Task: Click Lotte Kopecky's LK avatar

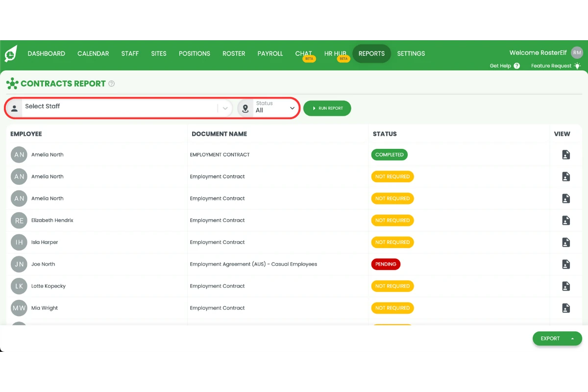Action: coord(19,286)
